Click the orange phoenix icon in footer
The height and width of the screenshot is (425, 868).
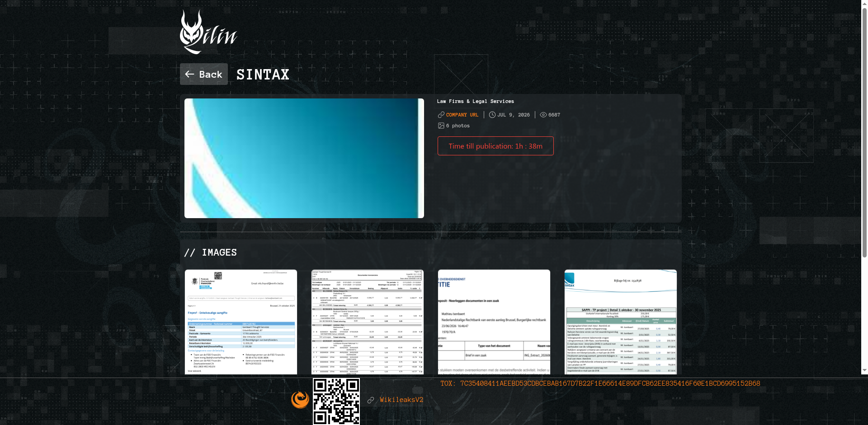click(x=300, y=400)
